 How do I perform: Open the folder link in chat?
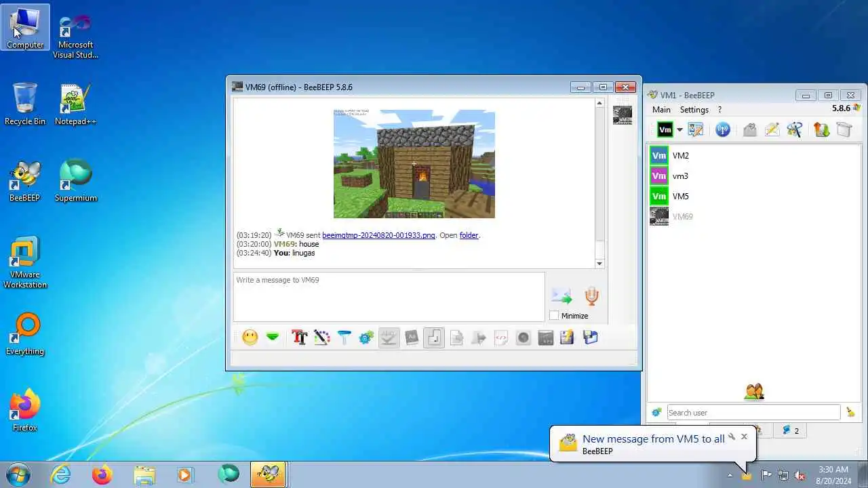click(469, 235)
